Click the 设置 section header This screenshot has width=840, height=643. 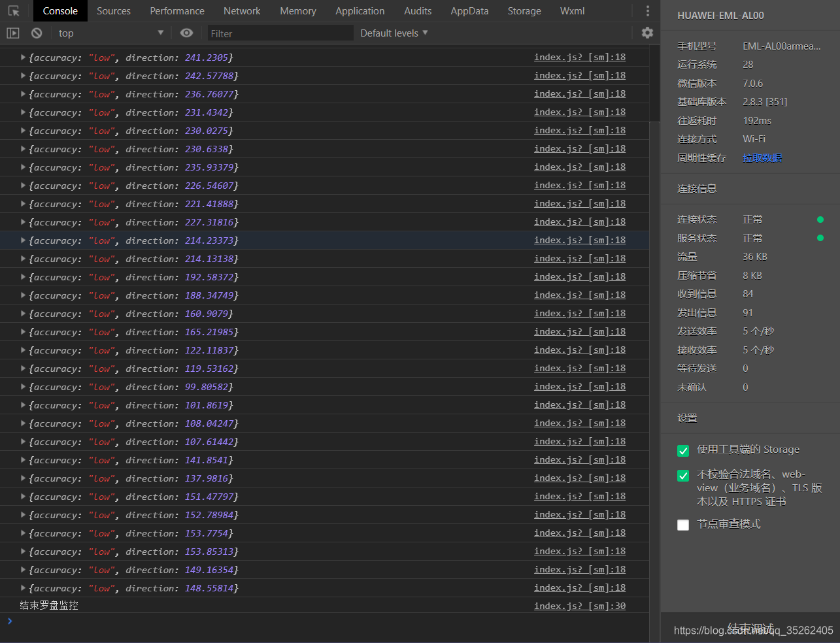coord(687,418)
